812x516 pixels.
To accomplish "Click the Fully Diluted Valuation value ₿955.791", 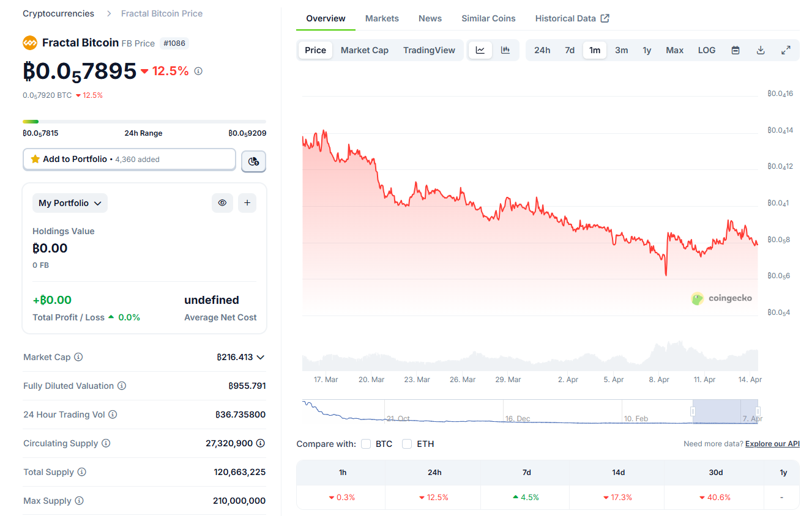I will click(x=247, y=386).
